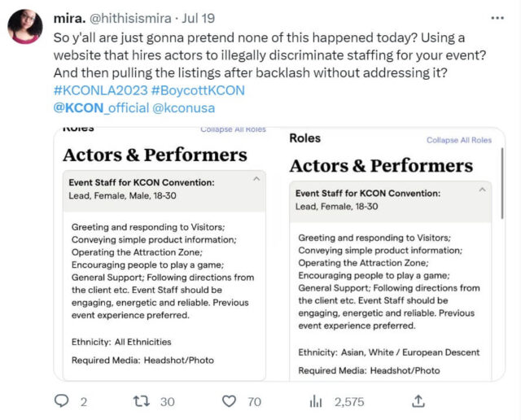This screenshot has height=420, width=521.
Task: Visit the @KCON_official mention
Action: click(101, 107)
